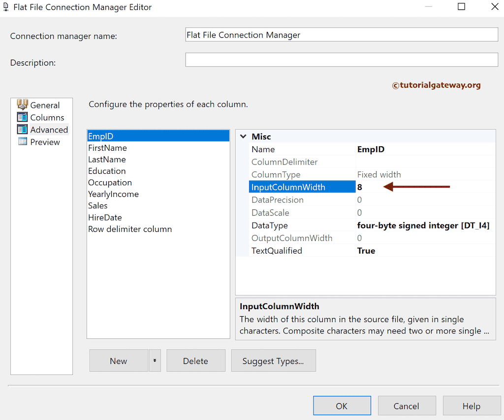The image size is (504, 420).
Task: Click the Suggest Types button
Action: coord(273,360)
